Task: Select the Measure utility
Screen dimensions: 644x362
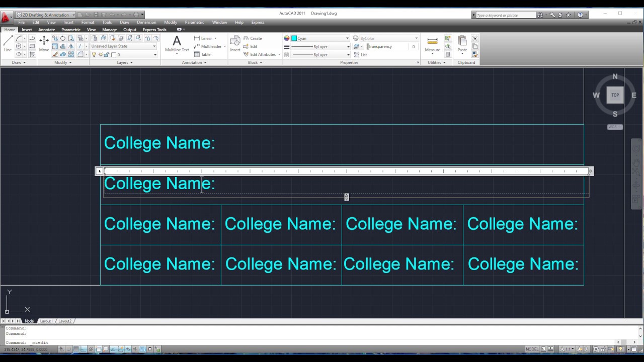Action: (432, 44)
